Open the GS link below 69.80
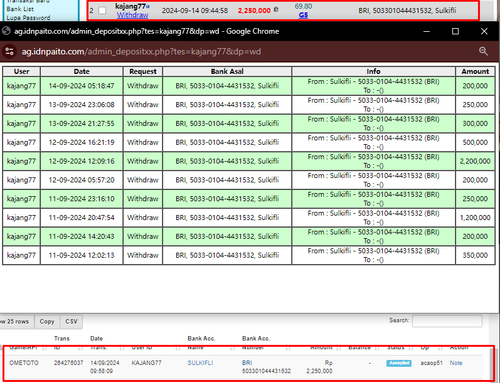 [303, 15]
